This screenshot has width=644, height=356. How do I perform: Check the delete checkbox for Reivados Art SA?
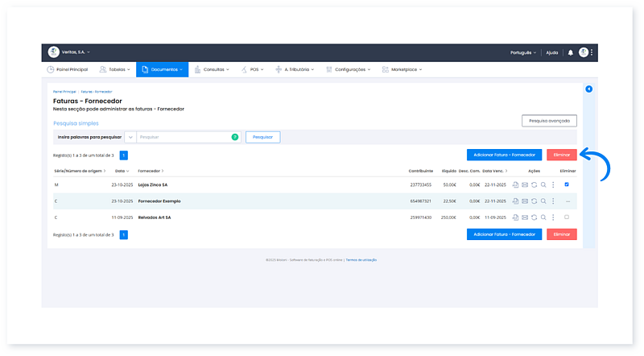567,217
